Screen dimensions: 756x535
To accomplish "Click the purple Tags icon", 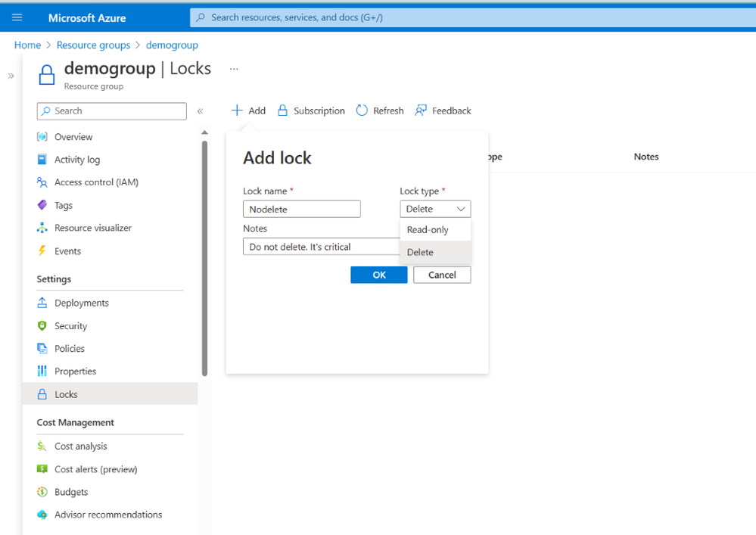I will tap(42, 205).
